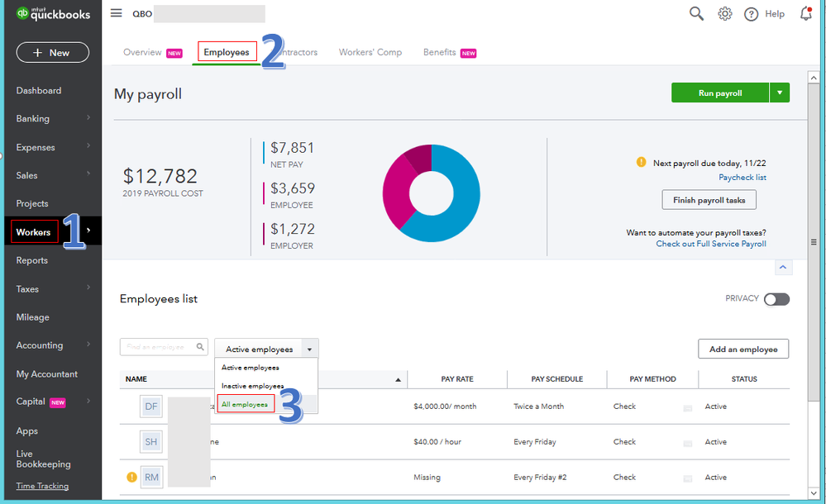Open Projects in the sidebar

click(x=32, y=203)
